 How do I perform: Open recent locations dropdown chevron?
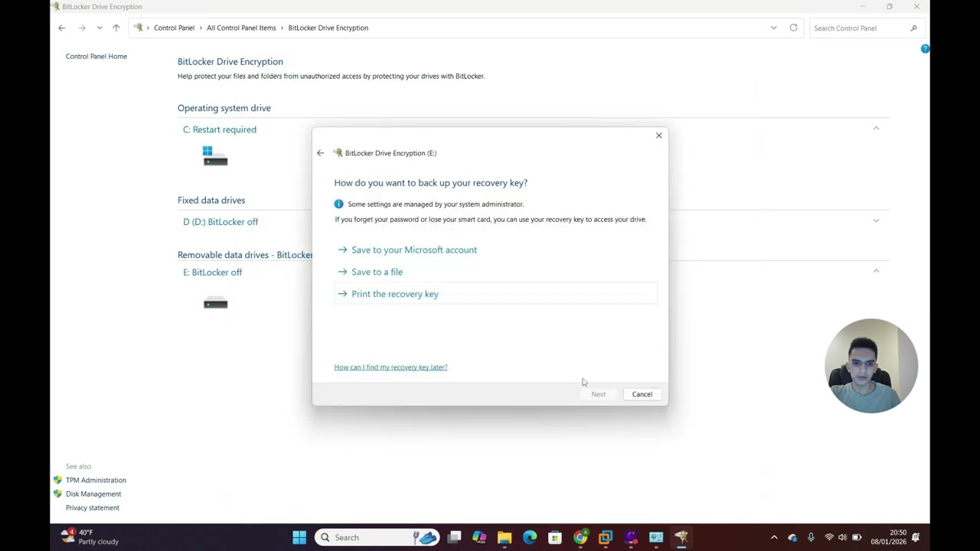[100, 28]
